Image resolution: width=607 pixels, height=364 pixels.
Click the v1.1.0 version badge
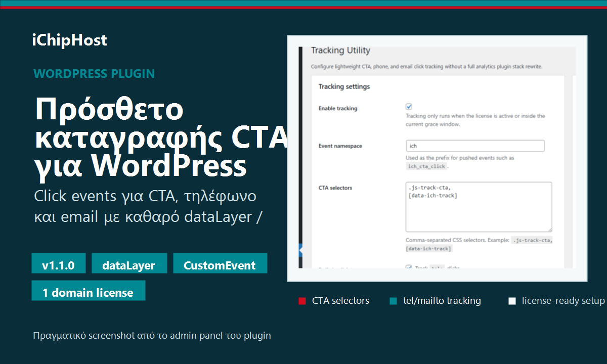[58, 263]
